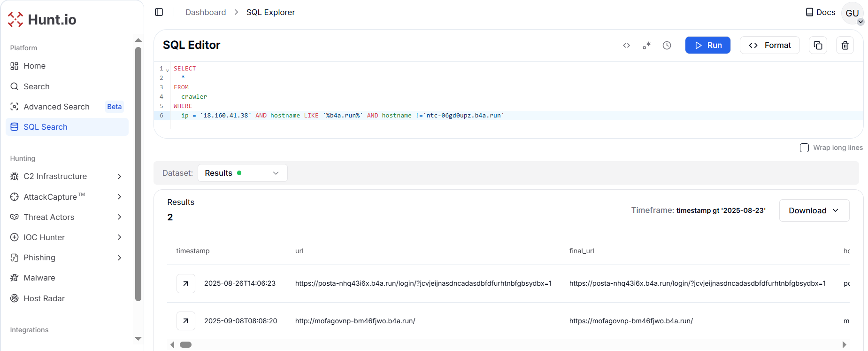Open Docs from the top bar
The image size is (868, 351).
[820, 12]
